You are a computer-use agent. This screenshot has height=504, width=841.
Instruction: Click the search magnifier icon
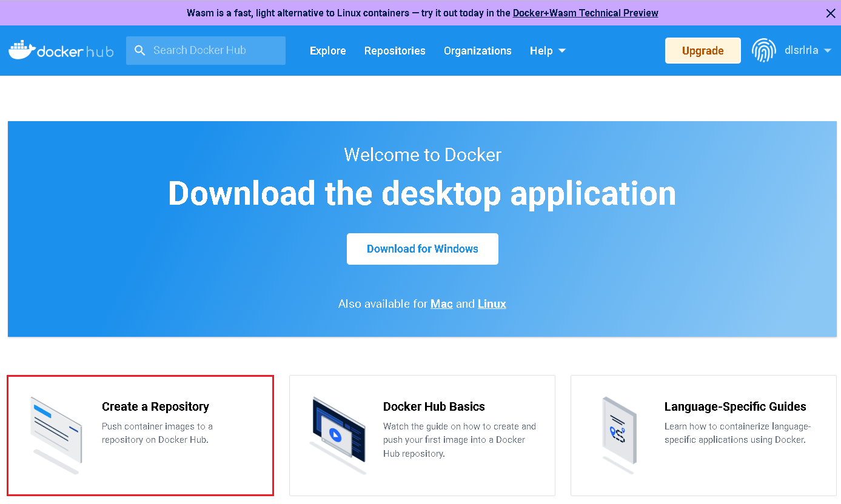coord(140,50)
